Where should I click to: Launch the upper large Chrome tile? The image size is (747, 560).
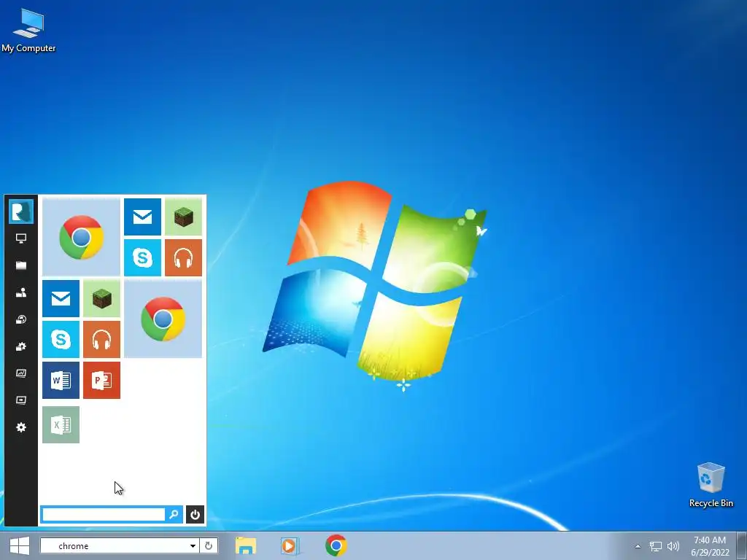pos(82,237)
